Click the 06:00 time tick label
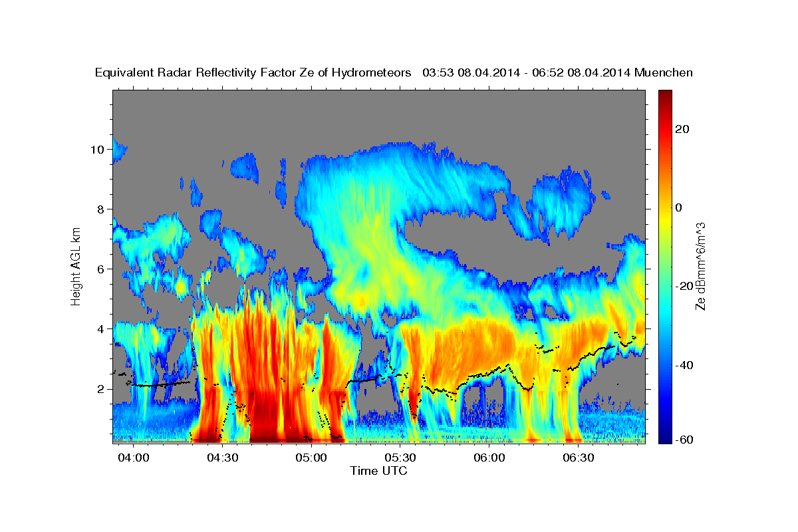798x532 pixels. (489, 458)
